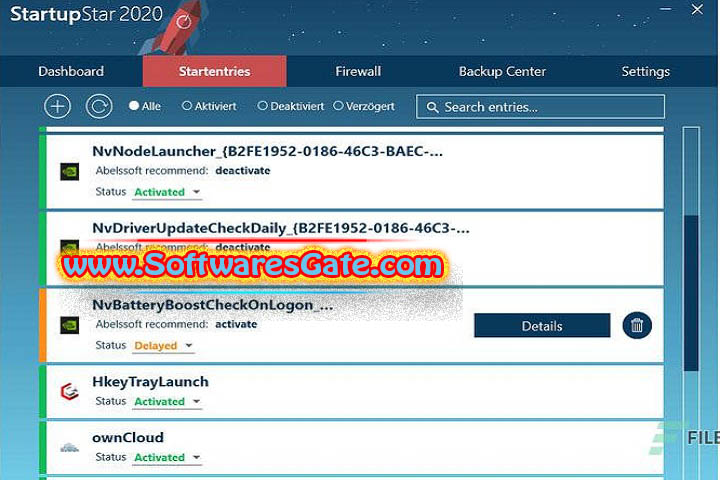The height and width of the screenshot is (480, 720).
Task: Switch to the Startentries tab
Action: pyautogui.click(x=214, y=72)
